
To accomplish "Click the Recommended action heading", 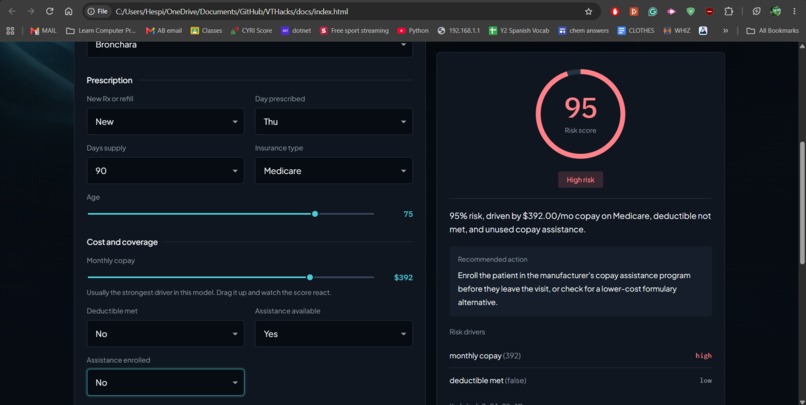I will (492, 260).
